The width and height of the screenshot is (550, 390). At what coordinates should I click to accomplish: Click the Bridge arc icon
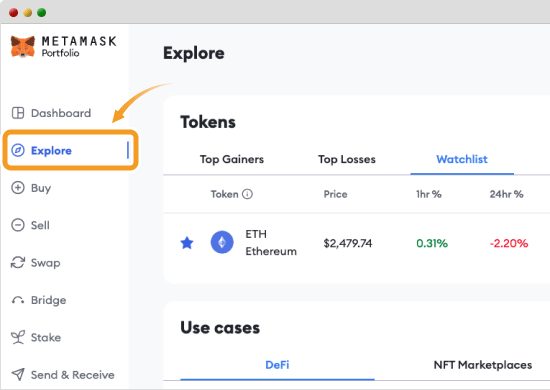18,300
